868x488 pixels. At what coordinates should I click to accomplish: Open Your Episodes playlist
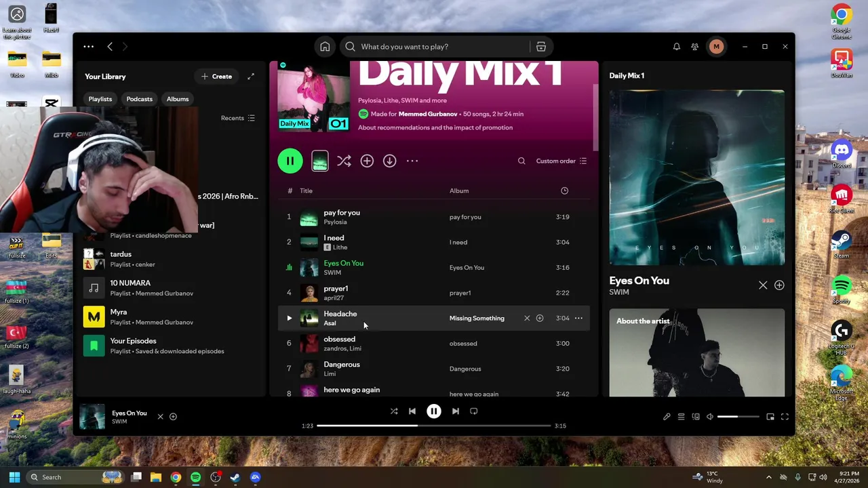click(172, 346)
